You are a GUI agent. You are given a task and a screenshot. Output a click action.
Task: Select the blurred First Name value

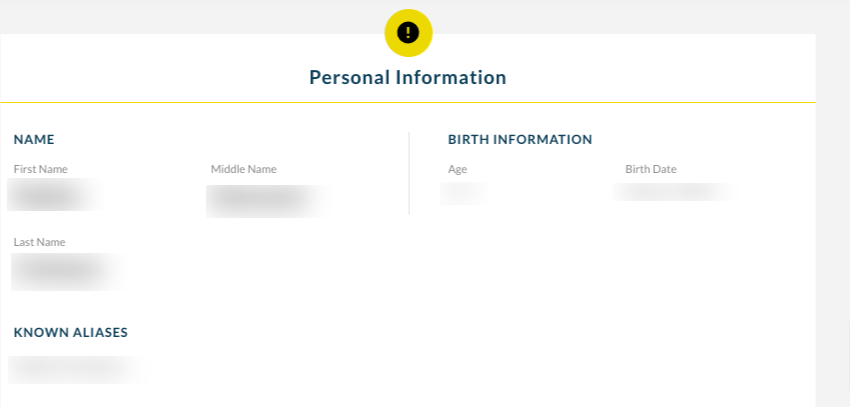point(55,195)
